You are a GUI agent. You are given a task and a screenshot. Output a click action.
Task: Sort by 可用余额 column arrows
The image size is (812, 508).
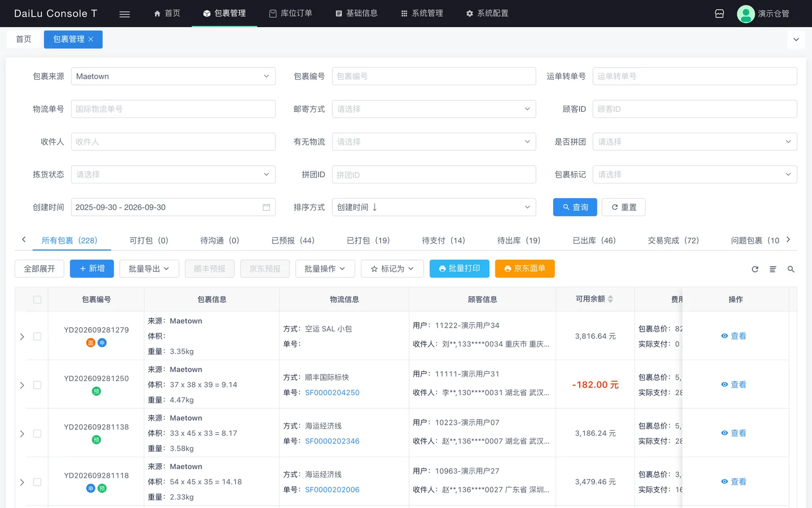tap(611, 299)
